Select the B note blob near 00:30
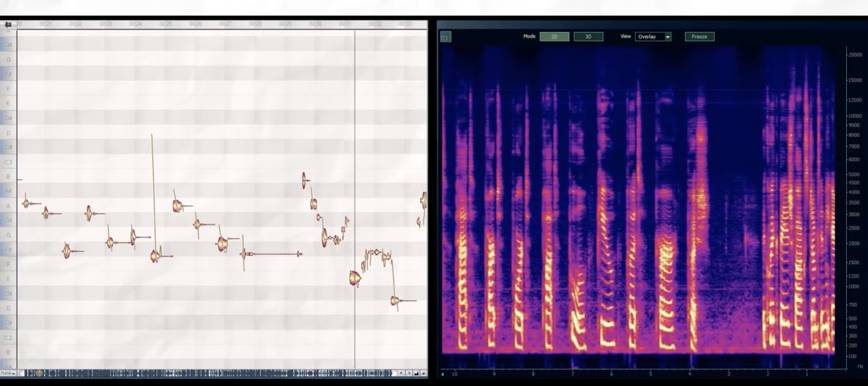This screenshot has width=868, height=386. (x=304, y=180)
